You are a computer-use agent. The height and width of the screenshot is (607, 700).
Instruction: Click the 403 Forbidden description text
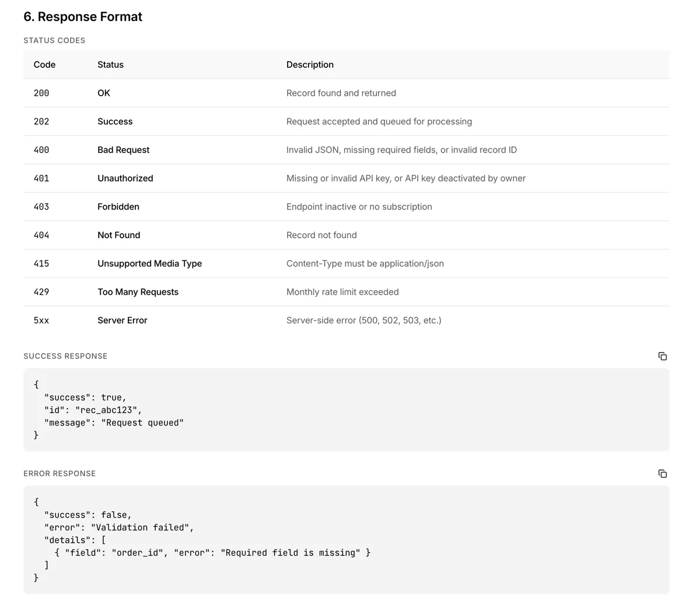pos(359,206)
